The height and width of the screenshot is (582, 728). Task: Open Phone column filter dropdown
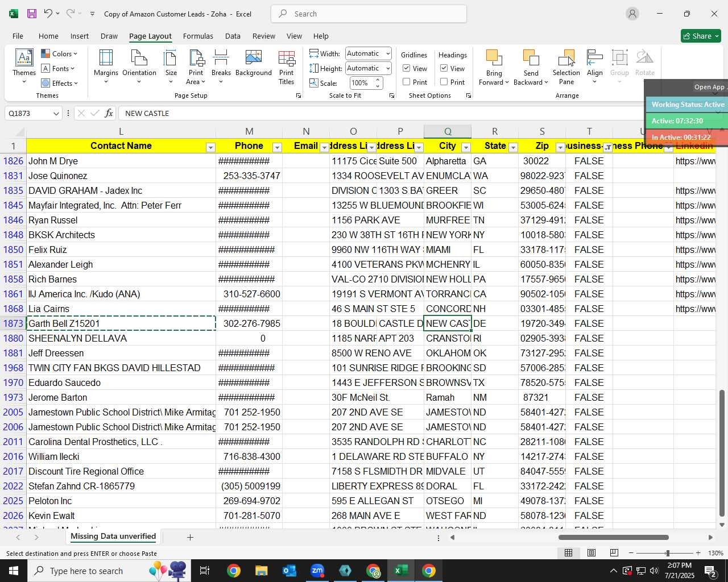(x=277, y=147)
